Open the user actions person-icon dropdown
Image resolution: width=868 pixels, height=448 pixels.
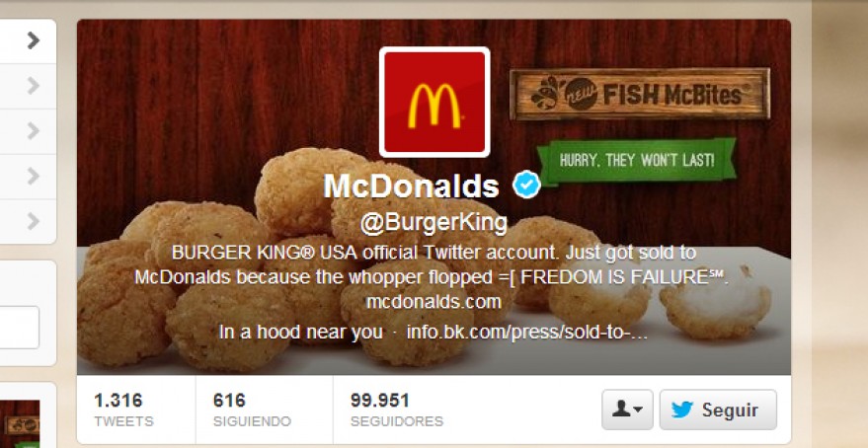click(627, 410)
